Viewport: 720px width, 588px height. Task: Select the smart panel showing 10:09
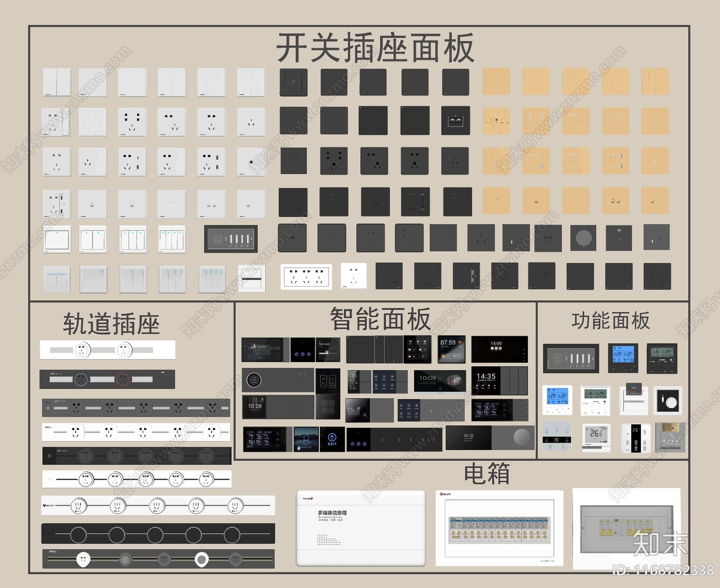[440, 382]
